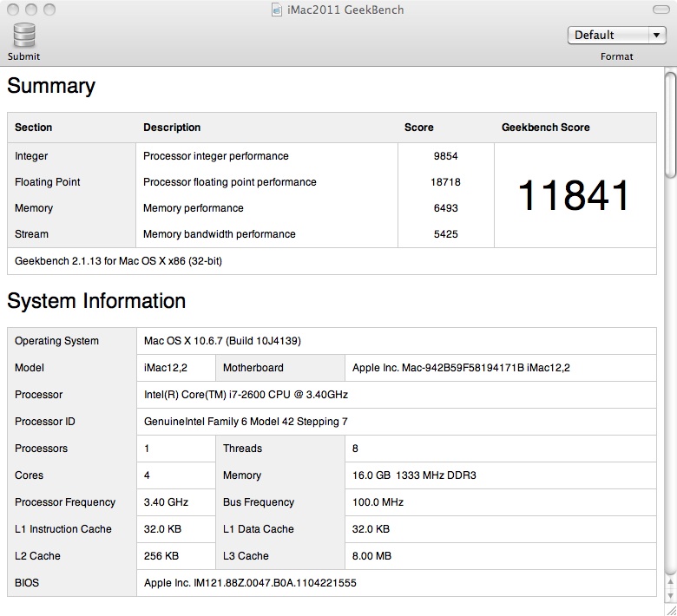The width and height of the screenshot is (677, 616).
Task: Click the Summary heading
Action: tap(51, 86)
